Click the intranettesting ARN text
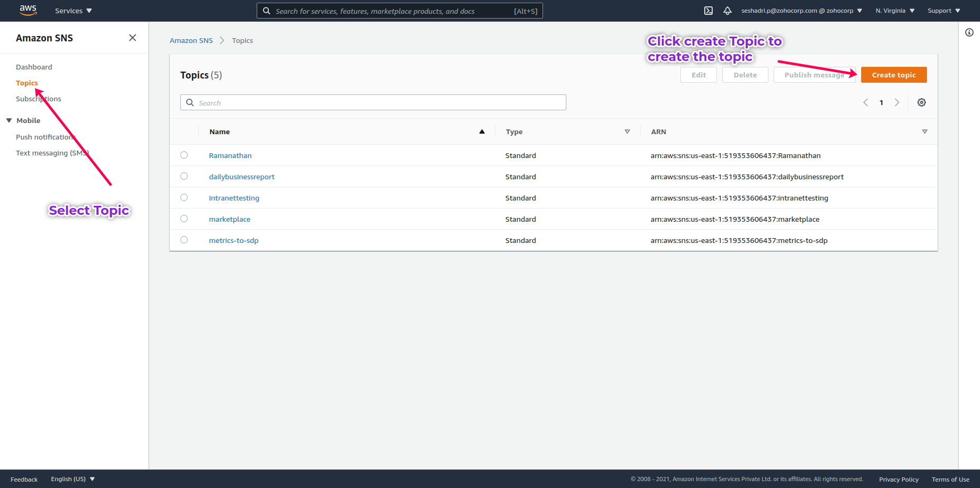Screen dimensions: 980x488 739,198
